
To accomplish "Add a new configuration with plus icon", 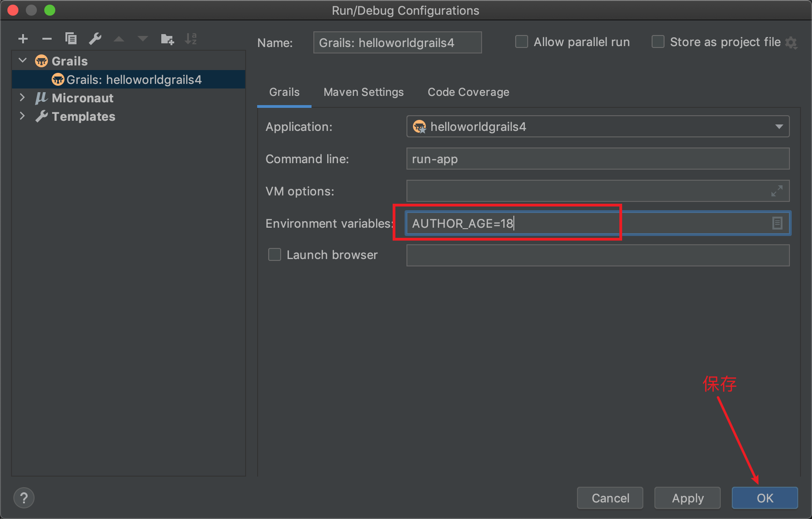I will 23,39.
